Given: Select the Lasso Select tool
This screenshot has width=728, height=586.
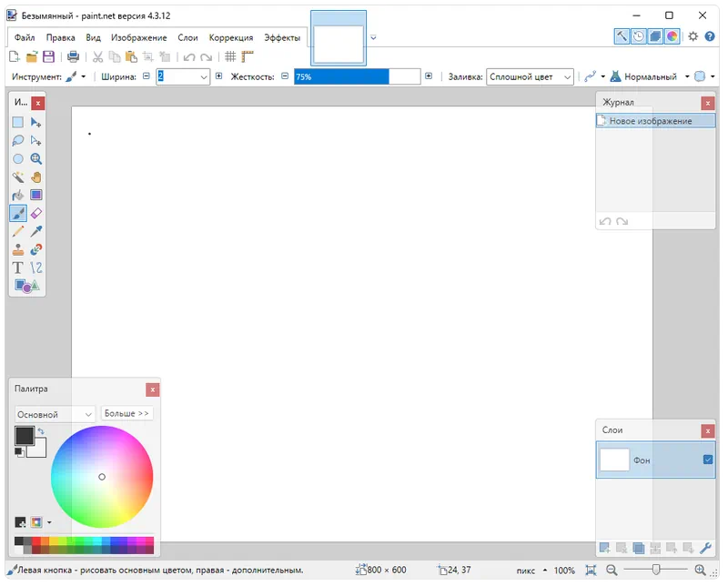Looking at the screenshot, I should point(17,141).
